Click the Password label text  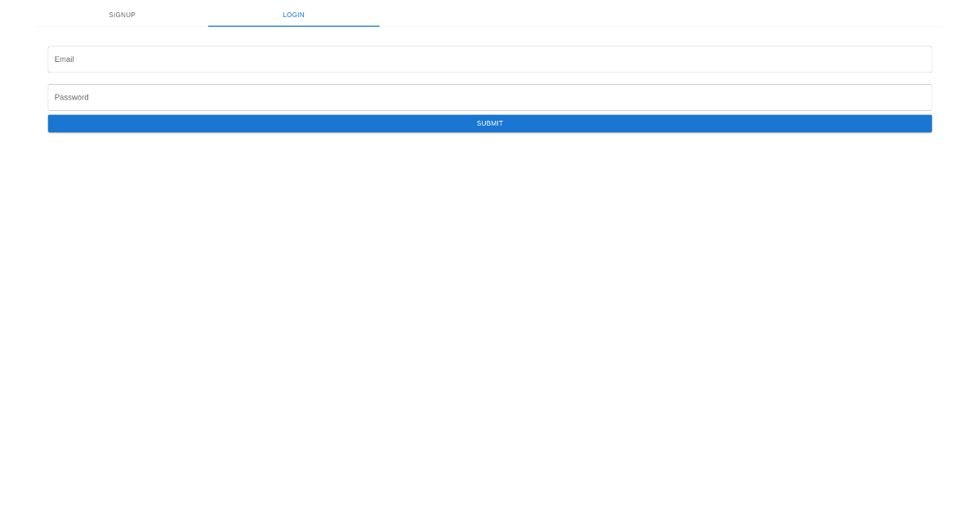[x=71, y=97]
